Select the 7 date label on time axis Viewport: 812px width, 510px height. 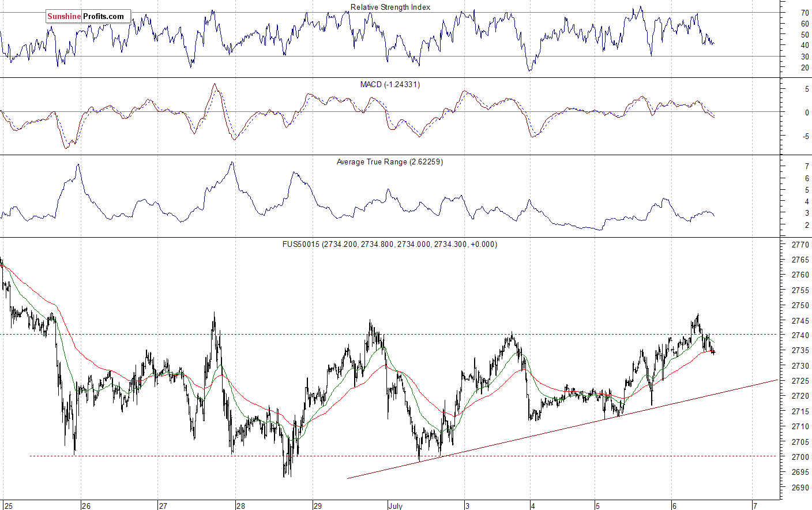click(754, 506)
